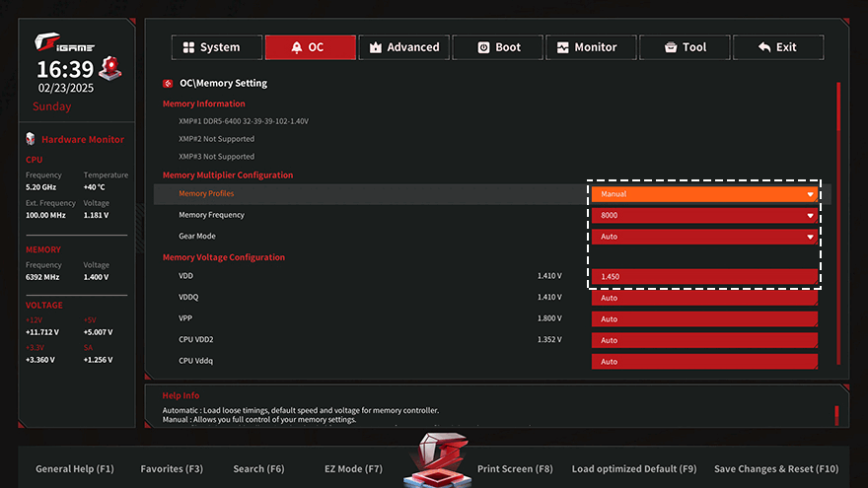
Task: Click the VDD 1.450 voltage field
Action: (x=704, y=277)
